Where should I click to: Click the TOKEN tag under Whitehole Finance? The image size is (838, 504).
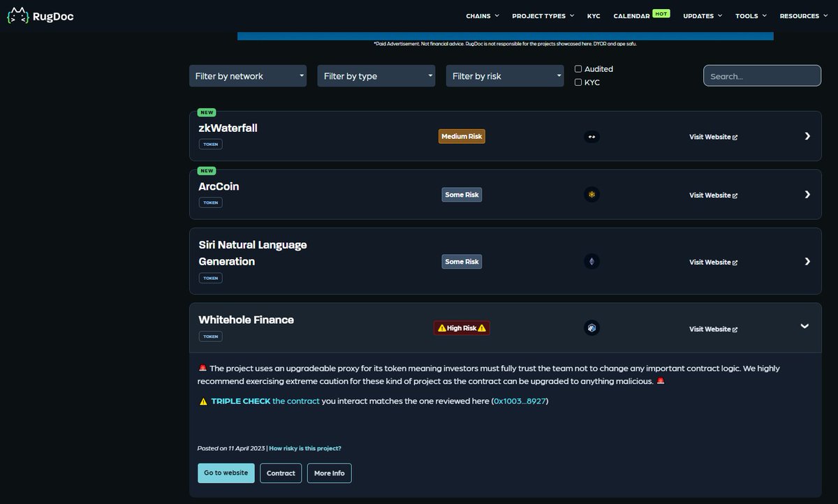pos(210,336)
